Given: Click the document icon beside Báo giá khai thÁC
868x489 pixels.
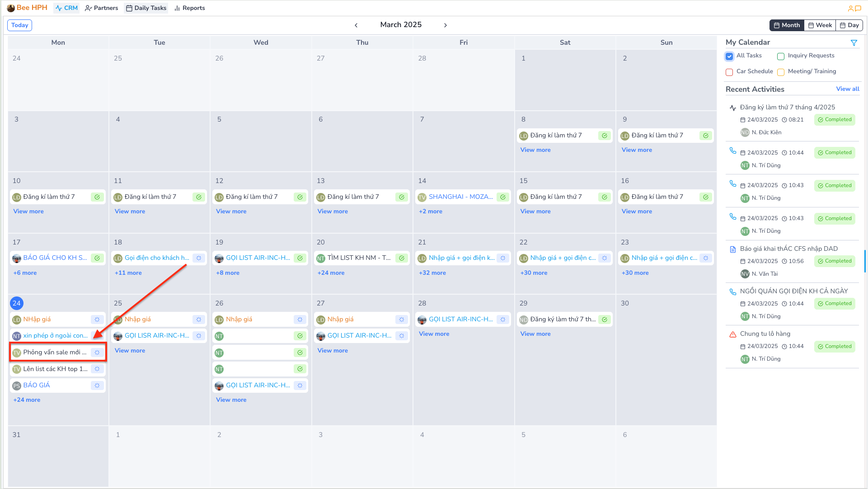Looking at the screenshot, I should 732,249.
